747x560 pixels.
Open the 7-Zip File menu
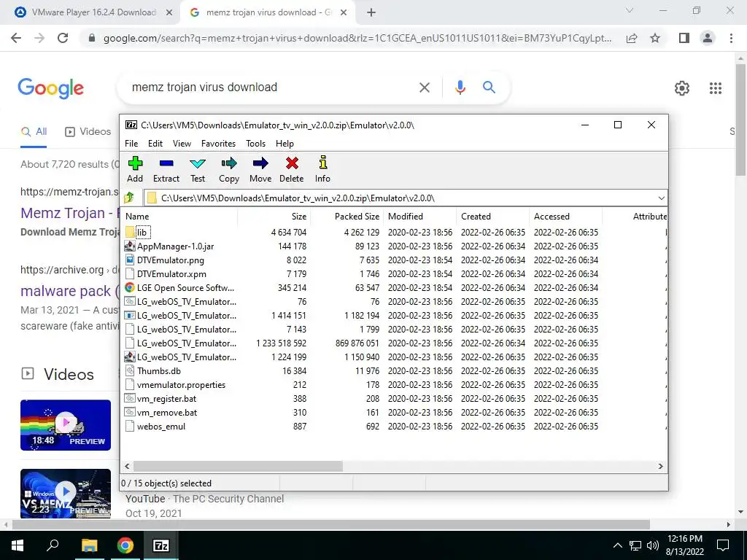tap(131, 144)
